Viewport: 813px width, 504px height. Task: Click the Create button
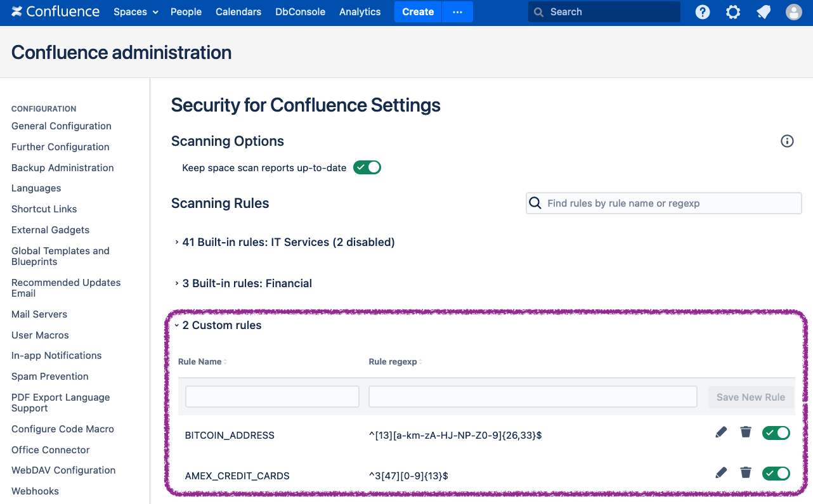pyautogui.click(x=418, y=11)
